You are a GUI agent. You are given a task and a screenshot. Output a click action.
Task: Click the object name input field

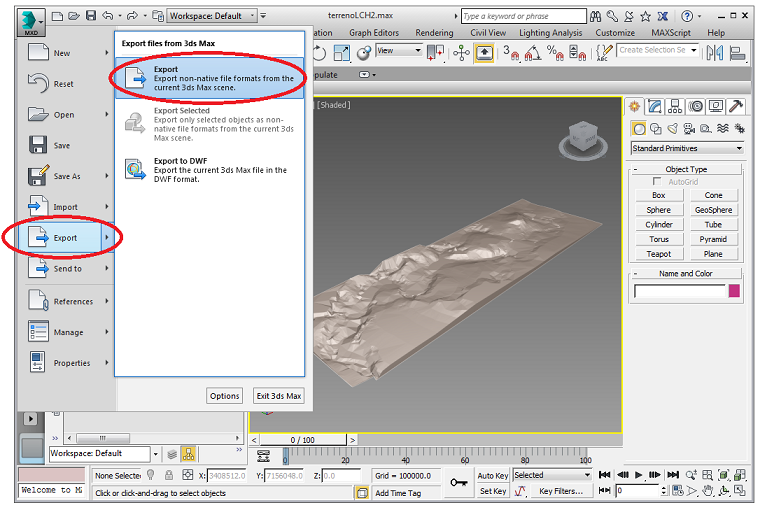(680, 291)
